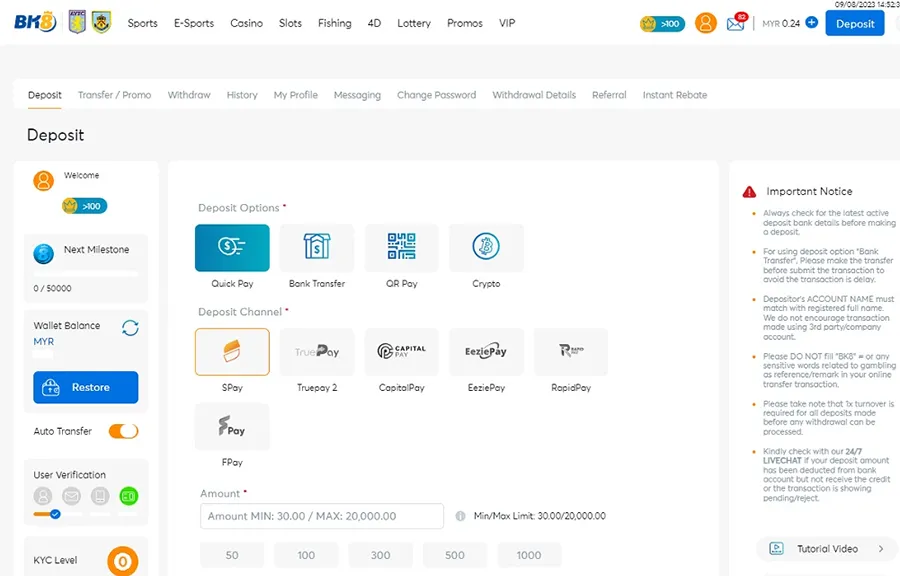Click the email verification icon
This screenshot has height=576, width=900.
[71, 496]
